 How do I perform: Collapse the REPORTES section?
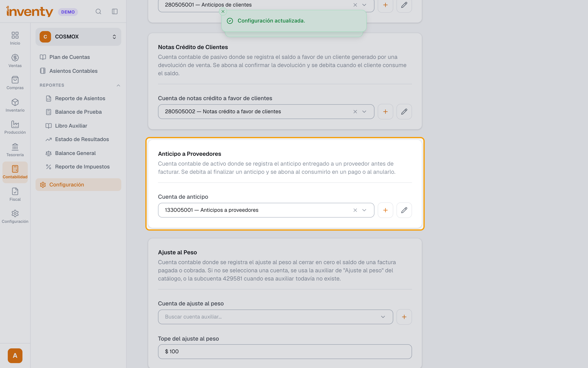(x=118, y=85)
